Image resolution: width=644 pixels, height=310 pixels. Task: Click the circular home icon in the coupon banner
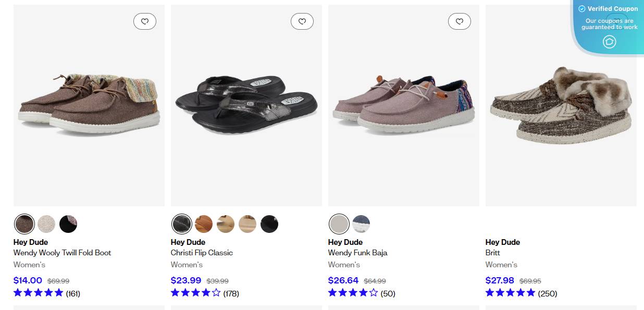[x=609, y=42]
